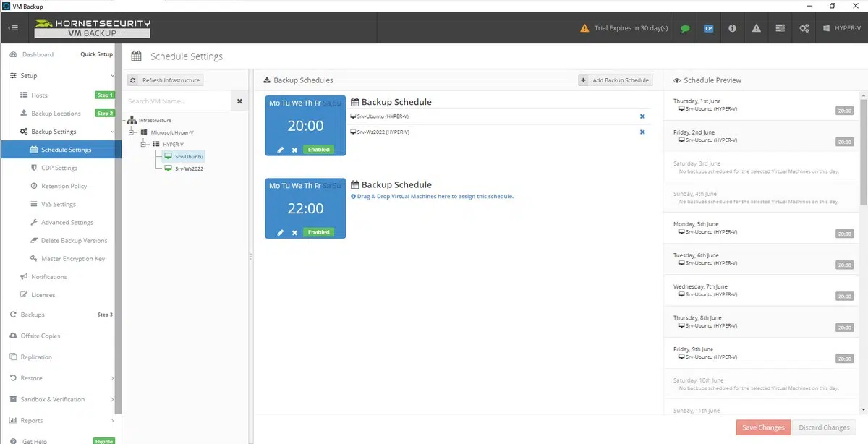This screenshot has height=444, width=868.
Task: Remove Srv-Ubuntu from the 20:00 schedule
Action: 642,116
